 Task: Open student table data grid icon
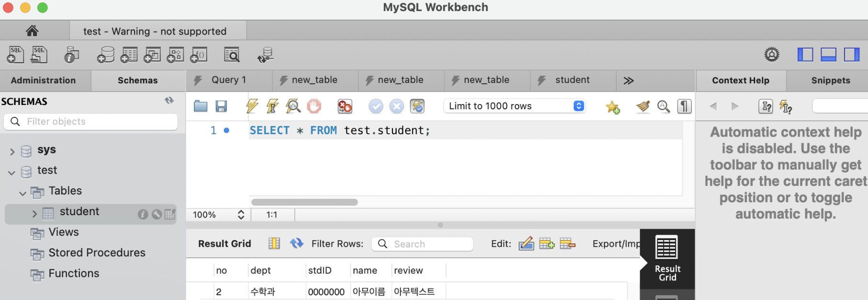click(x=170, y=214)
